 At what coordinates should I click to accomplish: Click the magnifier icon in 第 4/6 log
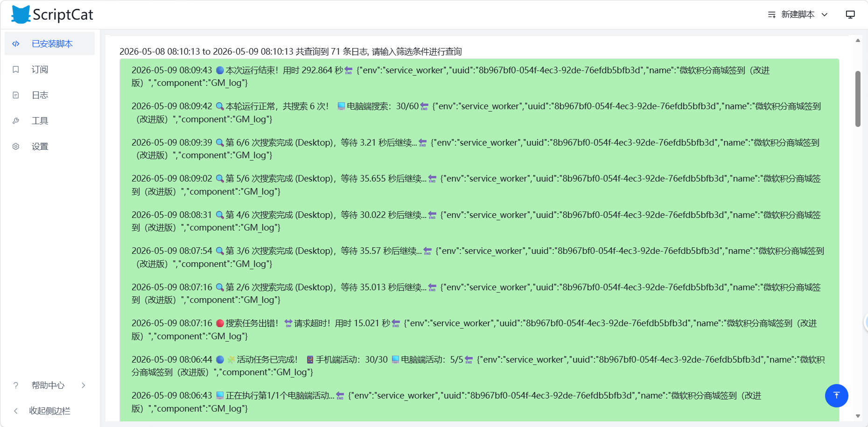tap(220, 215)
